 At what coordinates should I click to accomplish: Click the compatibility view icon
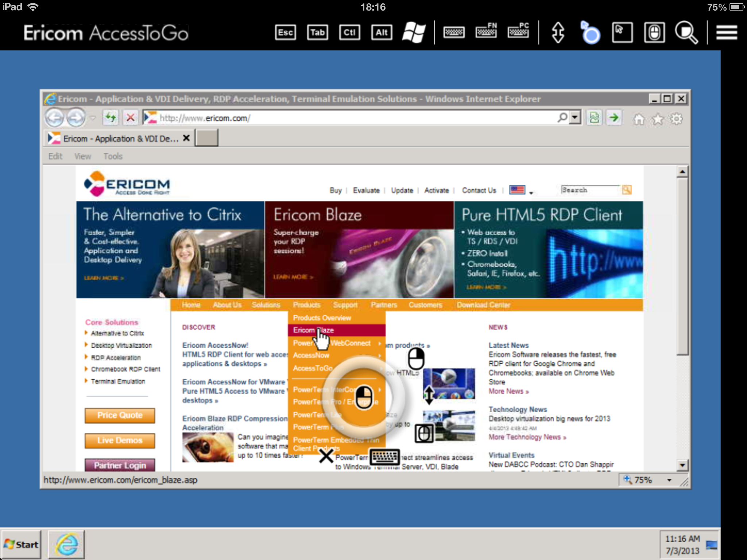point(594,118)
